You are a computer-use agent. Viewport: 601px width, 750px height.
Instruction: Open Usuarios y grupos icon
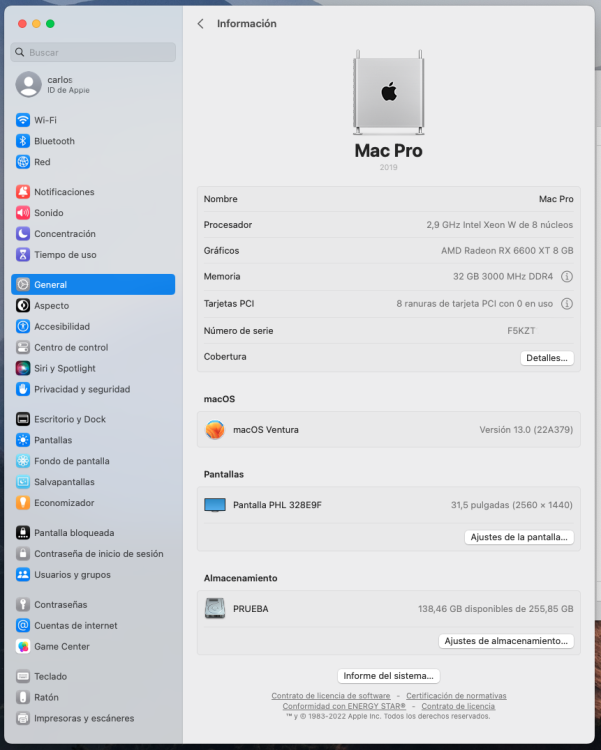coord(22,574)
